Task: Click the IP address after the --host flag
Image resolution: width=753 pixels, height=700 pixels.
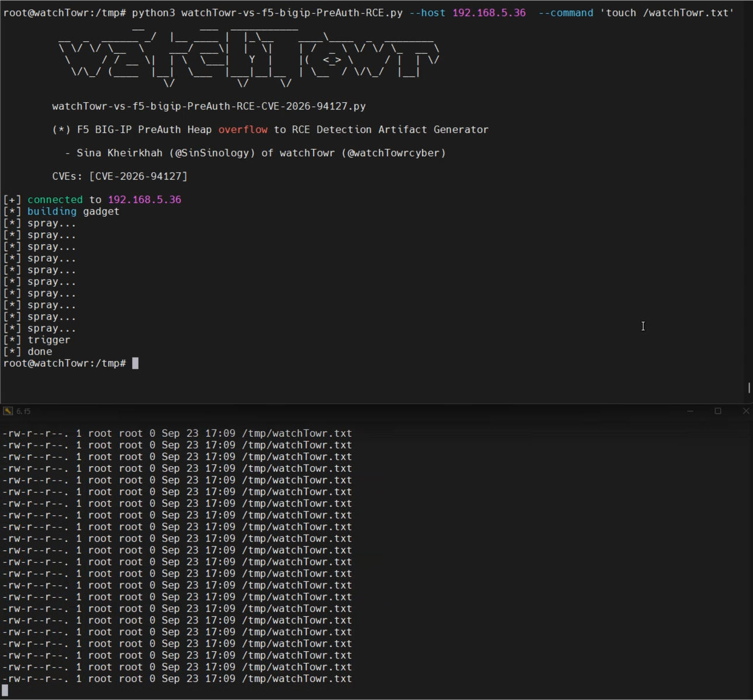Action: [x=489, y=13]
